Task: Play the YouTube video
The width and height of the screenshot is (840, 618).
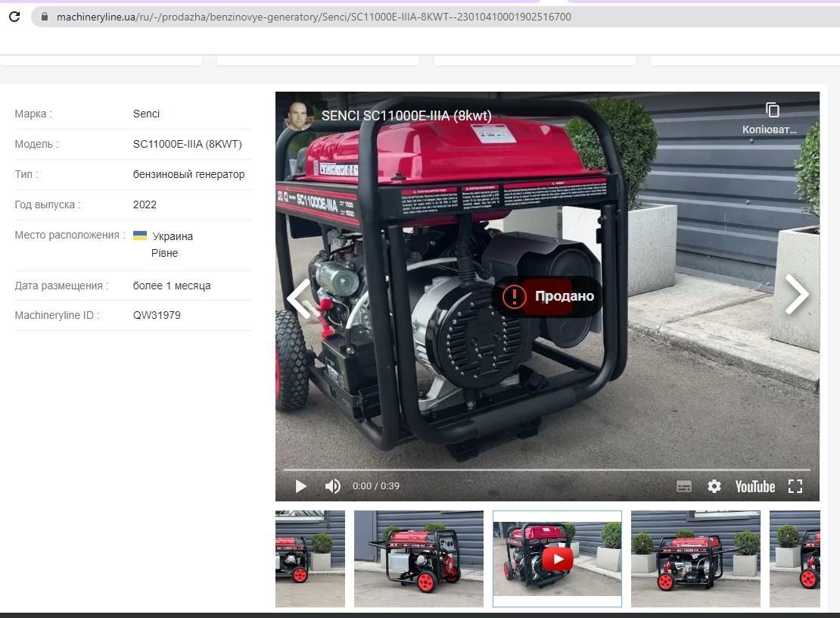Action: (x=300, y=486)
